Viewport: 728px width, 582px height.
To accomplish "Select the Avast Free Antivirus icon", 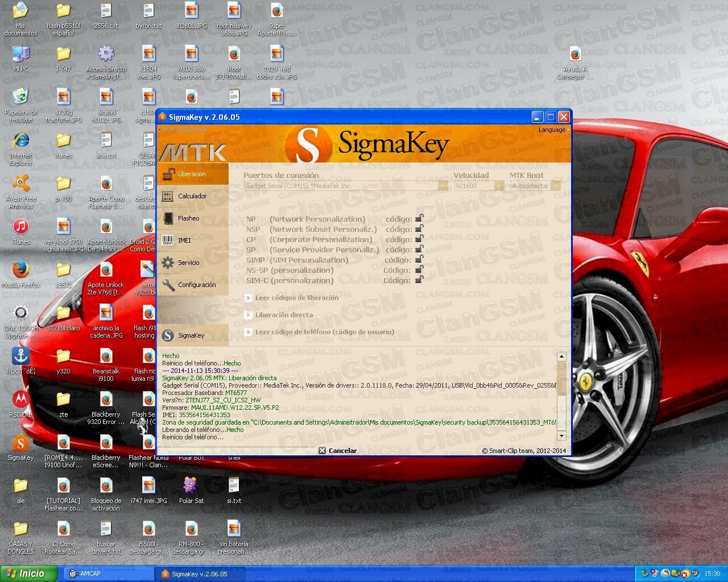I will coord(20,192).
